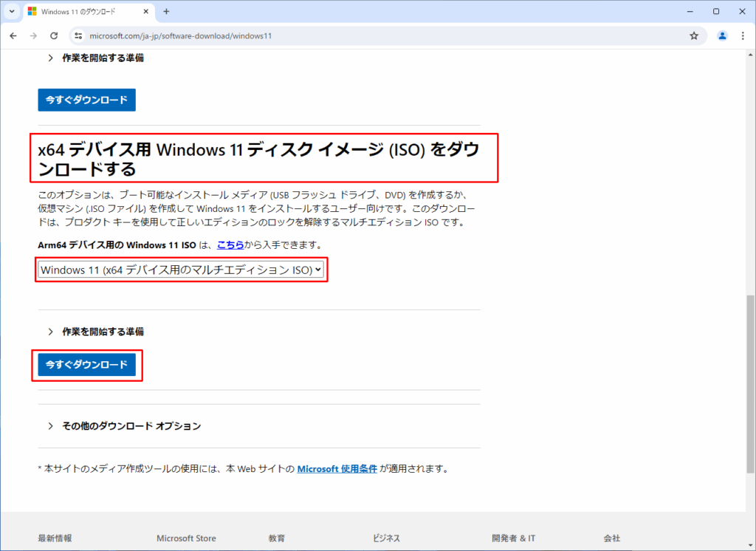This screenshot has width=756, height=551.
Task: Open the Windows 11 multi-edition ISO dropdown
Action: (181, 270)
